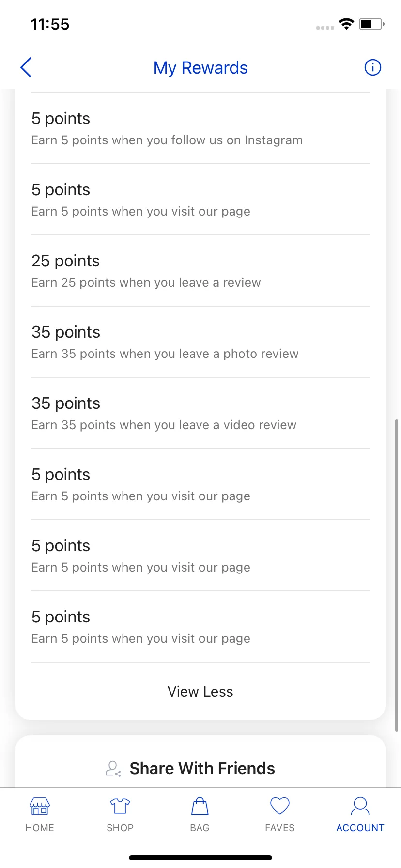Screen dimensions: 401x868
Task: Tap the Share With Friends heading
Action: [202, 769]
